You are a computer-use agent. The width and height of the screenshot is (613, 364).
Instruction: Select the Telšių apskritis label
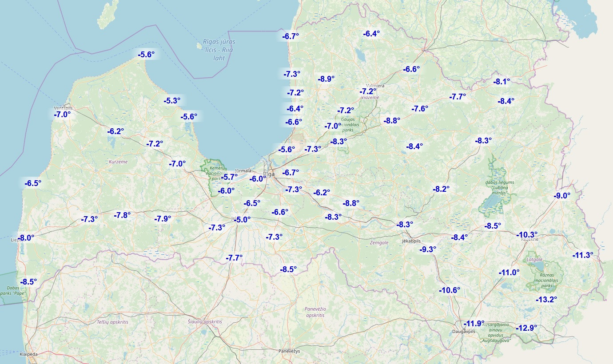113,321
